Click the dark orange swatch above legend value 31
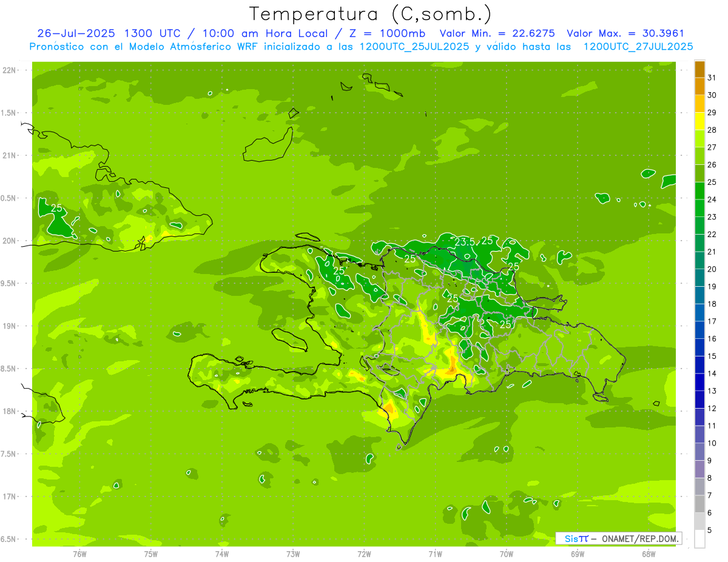The width and height of the screenshot is (728, 562). click(699, 69)
